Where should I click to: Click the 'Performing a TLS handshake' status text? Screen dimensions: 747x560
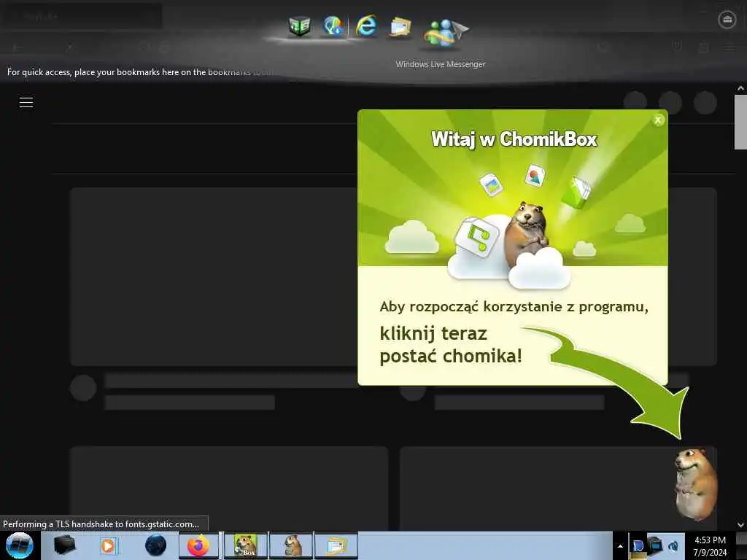[x=101, y=524]
